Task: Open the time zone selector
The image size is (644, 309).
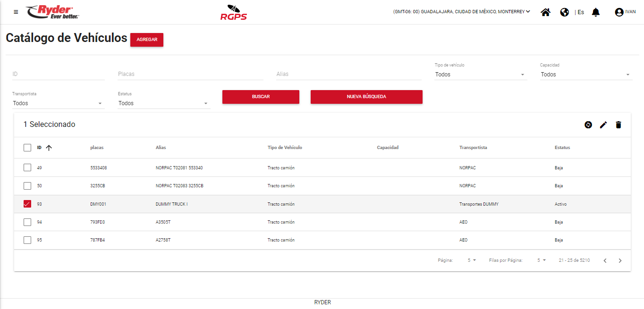Action: (x=461, y=12)
